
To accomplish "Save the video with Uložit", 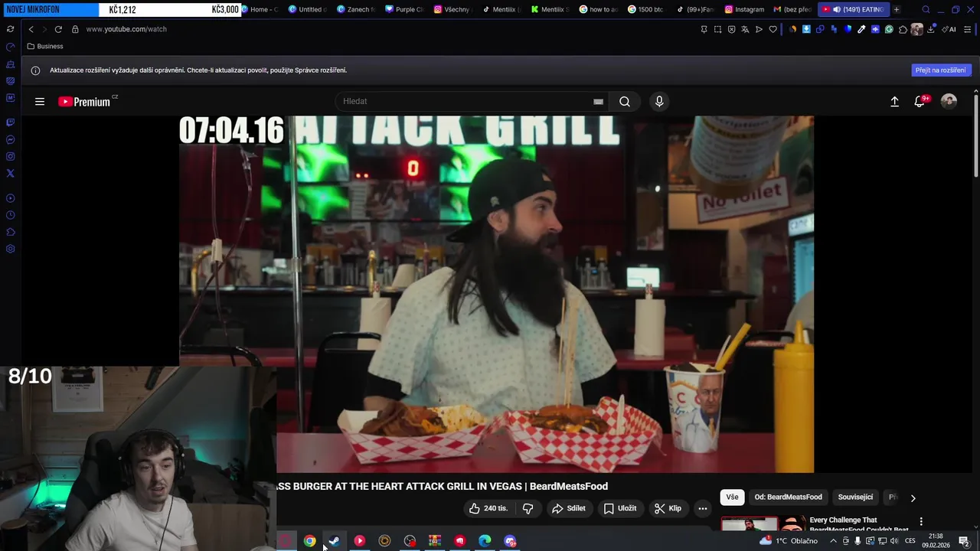I will click(620, 508).
